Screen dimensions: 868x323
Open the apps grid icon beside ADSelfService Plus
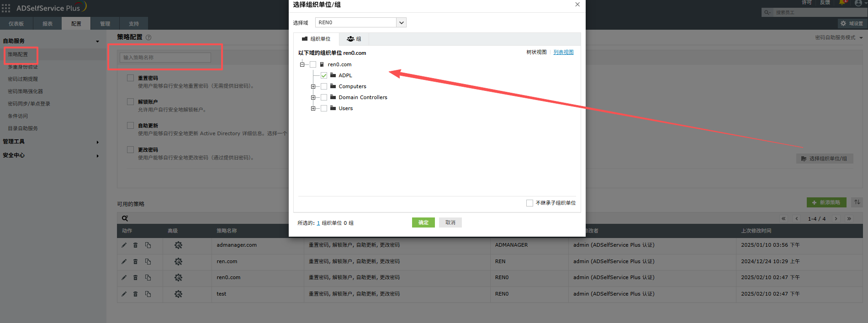tap(6, 8)
